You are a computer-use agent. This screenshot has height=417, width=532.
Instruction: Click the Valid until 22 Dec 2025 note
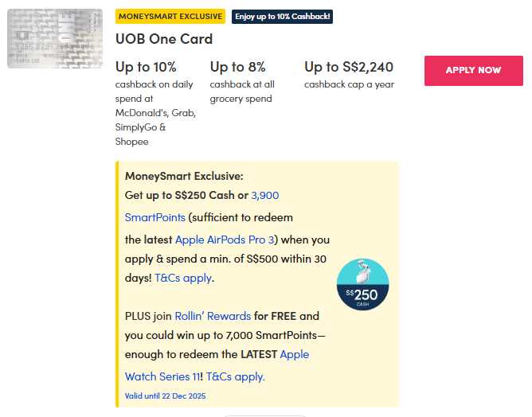166,396
